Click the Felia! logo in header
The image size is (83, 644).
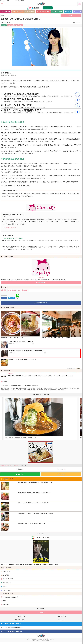pyautogui.click(x=41, y=4)
